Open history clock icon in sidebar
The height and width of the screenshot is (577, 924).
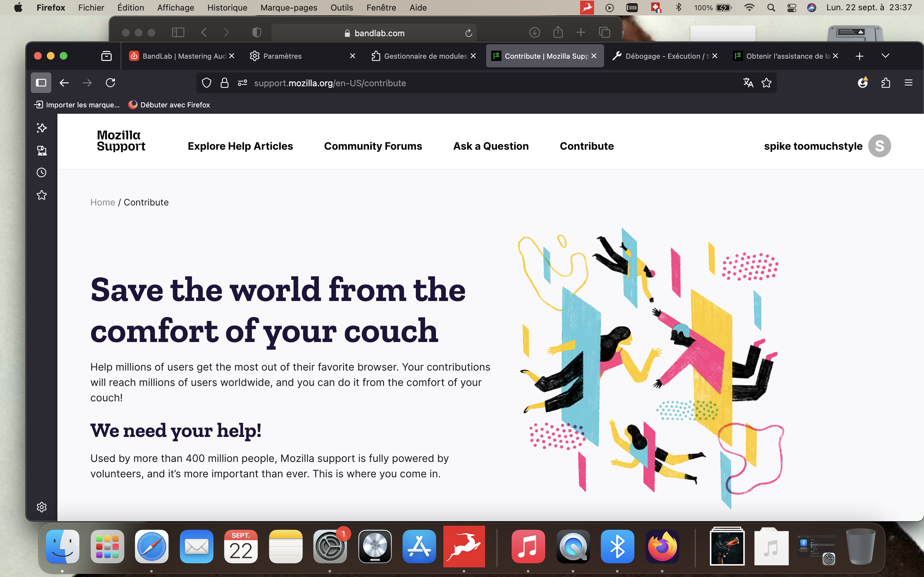[x=42, y=172]
